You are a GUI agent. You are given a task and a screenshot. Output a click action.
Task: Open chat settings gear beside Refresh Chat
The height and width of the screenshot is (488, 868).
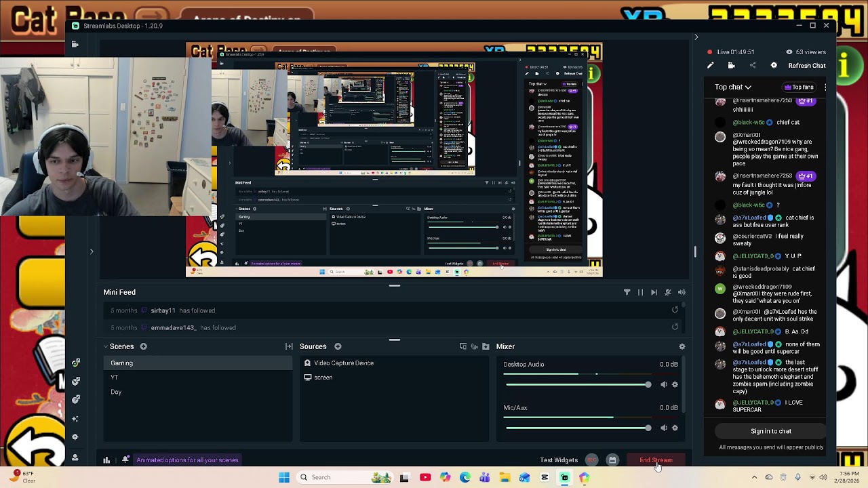pos(774,66)
